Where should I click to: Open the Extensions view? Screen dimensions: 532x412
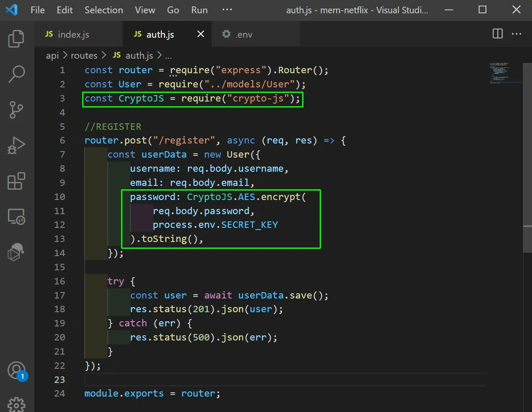click(x=16, y=181)
